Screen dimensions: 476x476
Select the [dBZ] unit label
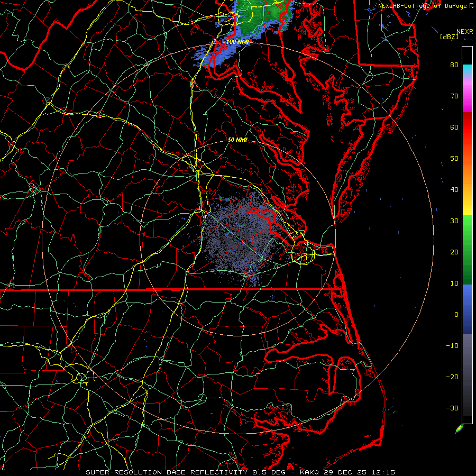(449, 37)
